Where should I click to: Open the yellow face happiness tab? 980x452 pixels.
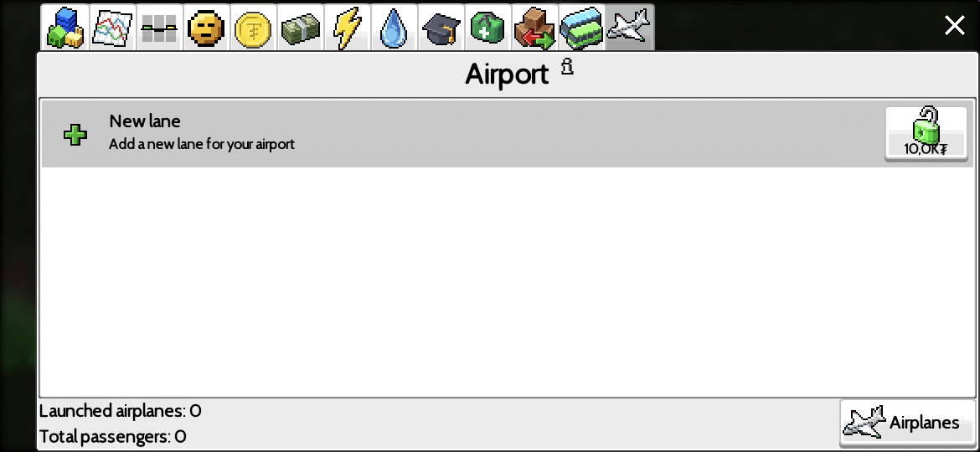pos(206,28)
